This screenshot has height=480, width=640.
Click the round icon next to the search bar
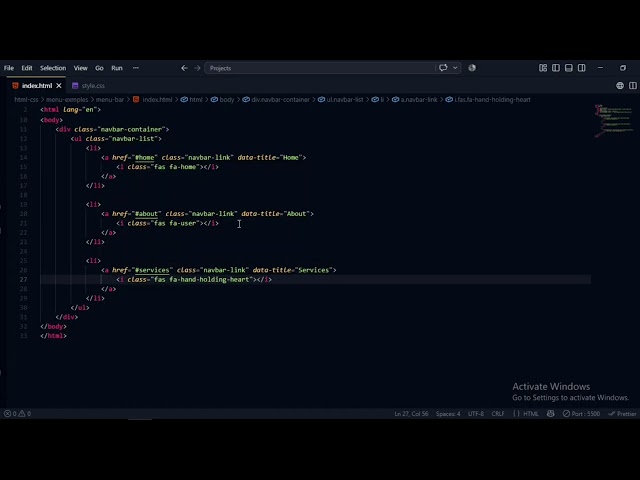472,68
